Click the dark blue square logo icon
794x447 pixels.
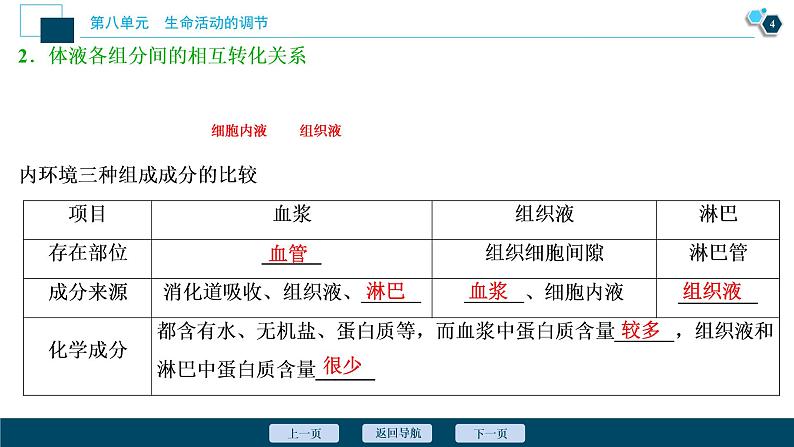click(57, 30)
